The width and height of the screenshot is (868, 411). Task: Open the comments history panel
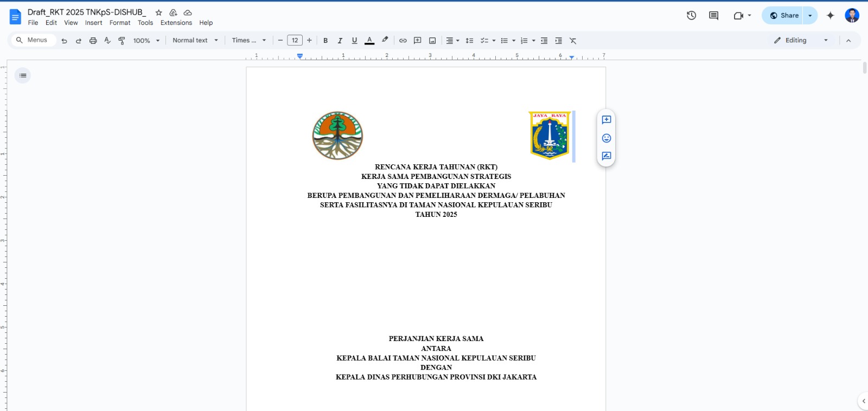point(713,16)
